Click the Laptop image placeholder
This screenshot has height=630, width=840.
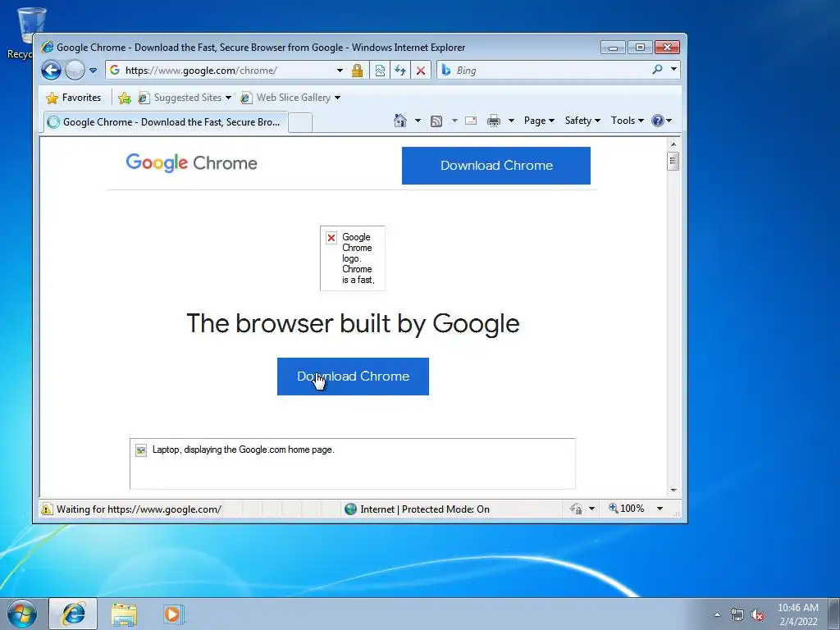pos(353,463)
